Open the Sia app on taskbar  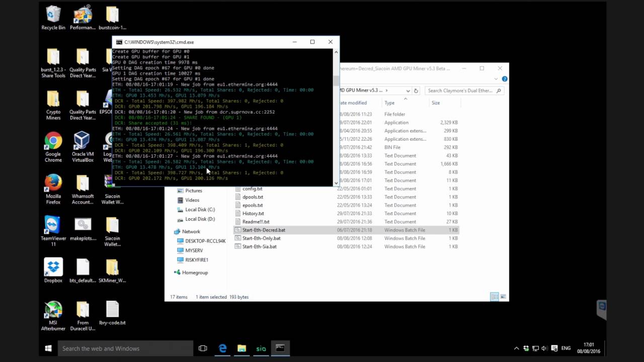[261, 348]
